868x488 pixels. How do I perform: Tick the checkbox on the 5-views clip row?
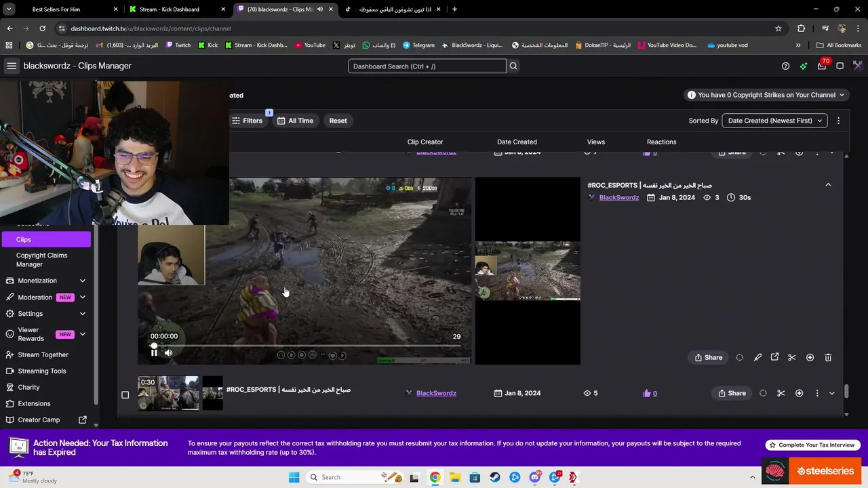point(125,394)
